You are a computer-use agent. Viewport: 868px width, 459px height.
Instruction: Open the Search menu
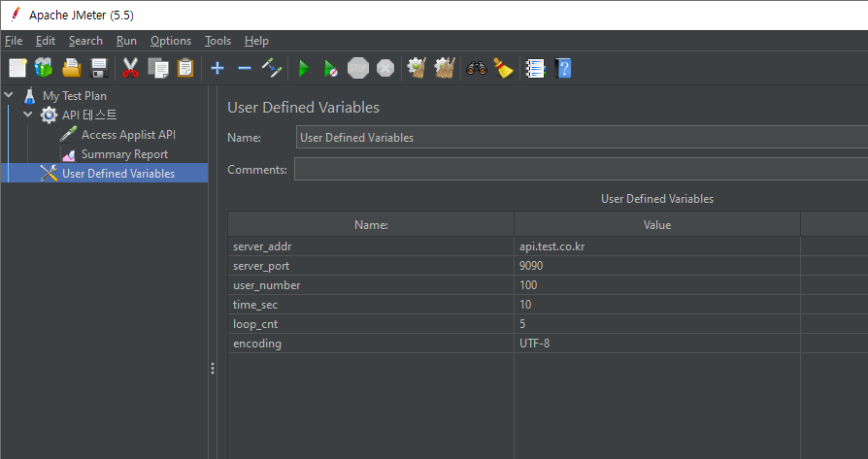pos(85,41)
